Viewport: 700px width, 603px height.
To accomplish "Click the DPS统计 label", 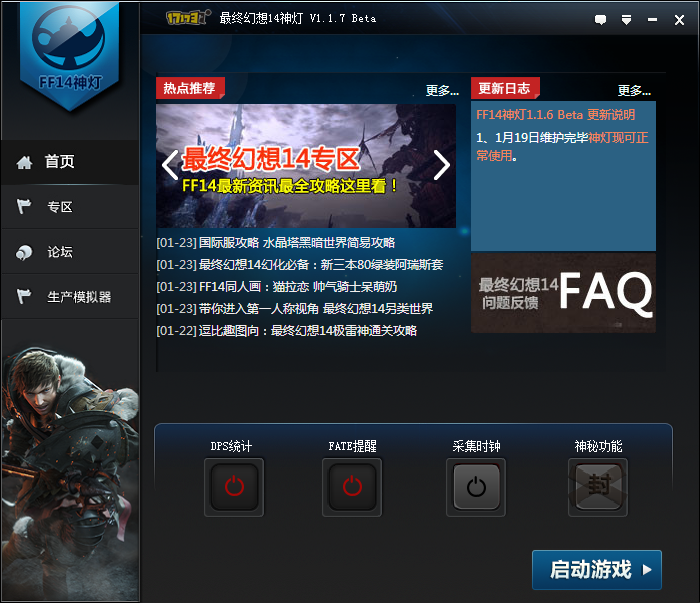I will [231, 446].
